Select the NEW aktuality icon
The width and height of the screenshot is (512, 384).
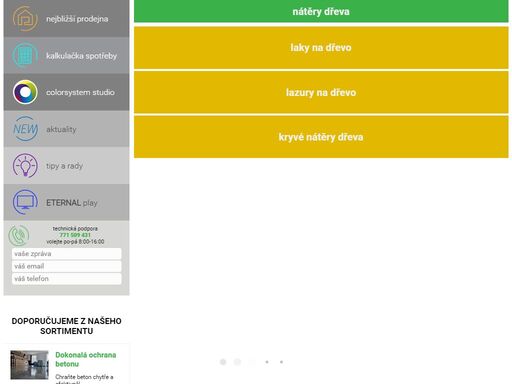[25, 129]
